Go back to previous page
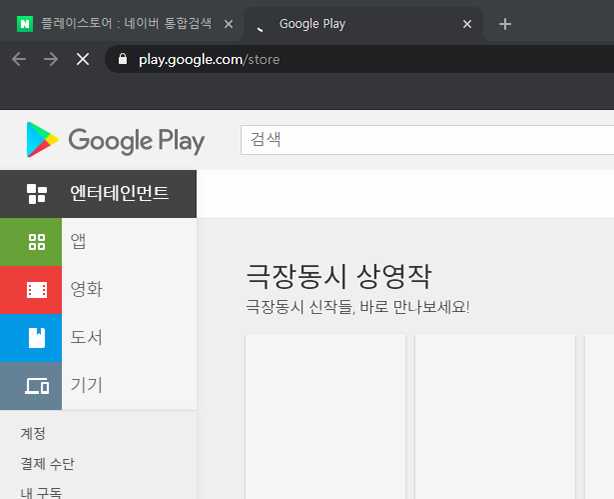 click(x=19, y=60)
